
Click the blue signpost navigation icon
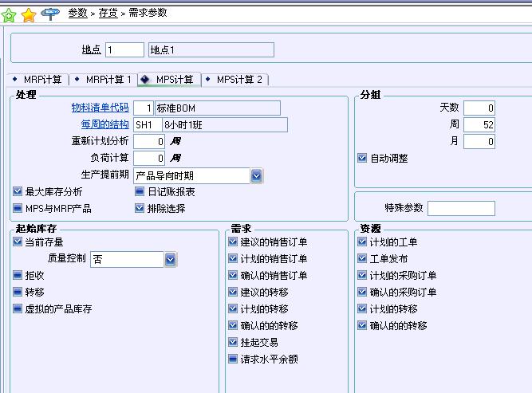pyautogui.click(x=49, y=14)
